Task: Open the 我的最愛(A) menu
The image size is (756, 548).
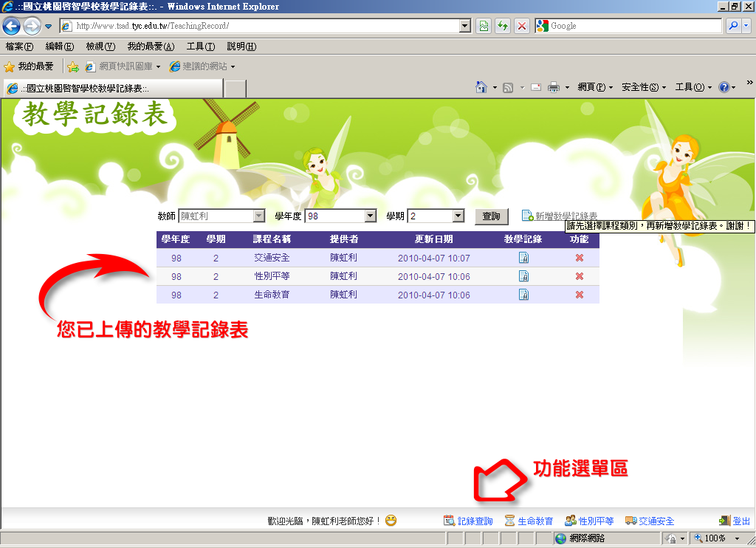Action: coord(151,47)
